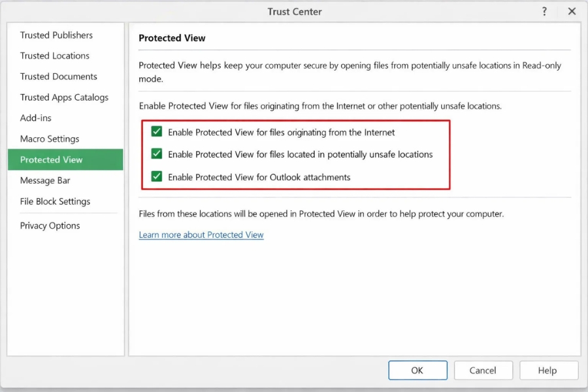Confirm settings with the OK button
Image resolution: width=588 pixels, height=392 pixels.
tap(417, 370)
